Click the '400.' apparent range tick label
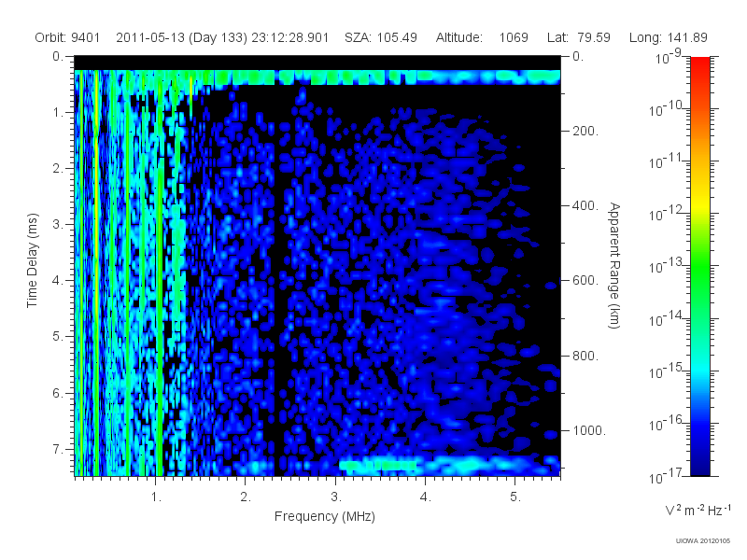Viewport: 747px width, 560px height. point(585,205)
